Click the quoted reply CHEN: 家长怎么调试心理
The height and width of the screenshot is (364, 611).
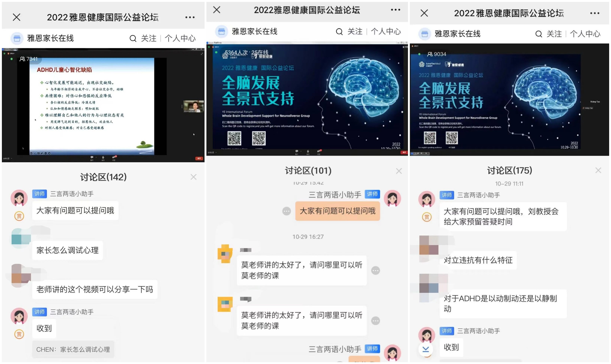point(73,350)
